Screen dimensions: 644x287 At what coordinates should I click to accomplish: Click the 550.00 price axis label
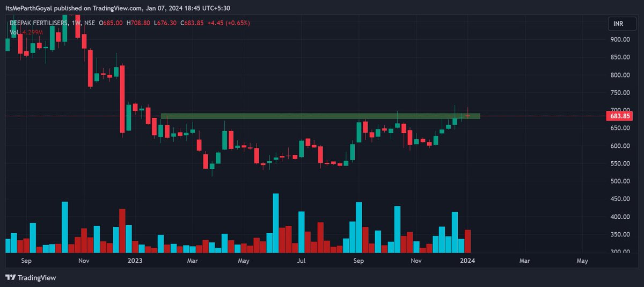point(620,163)
